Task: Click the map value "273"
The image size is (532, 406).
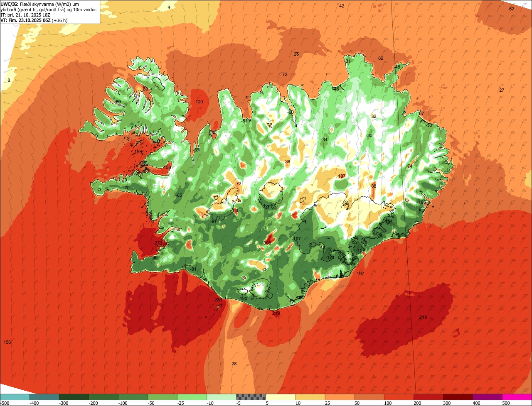Action: [x=158, y=243]
